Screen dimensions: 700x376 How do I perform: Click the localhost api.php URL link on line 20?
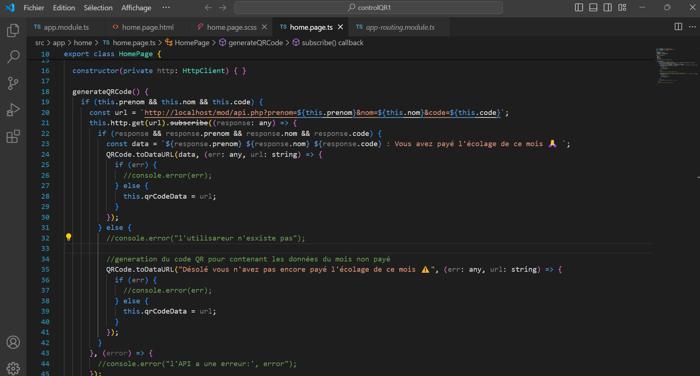[x=322, y=113]
